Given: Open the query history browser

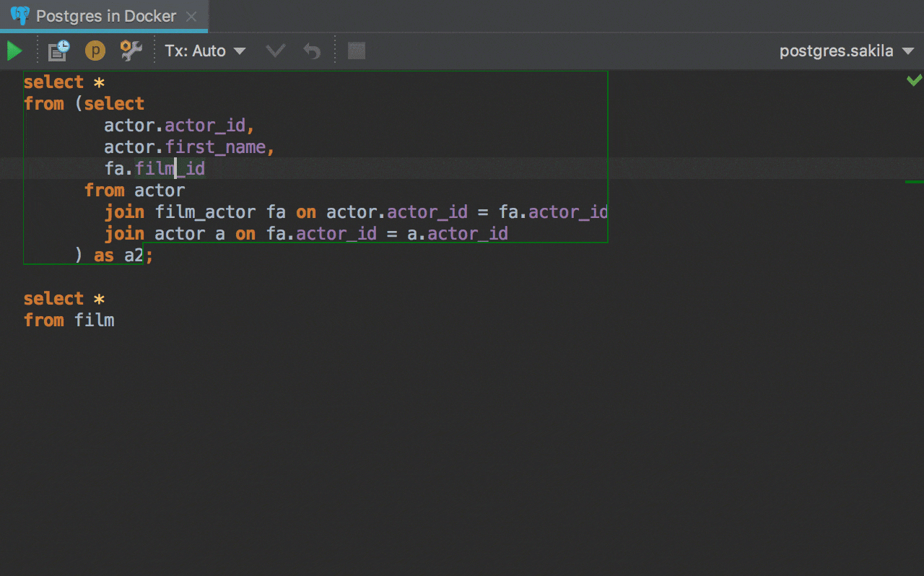Looking at the screenshot, I should pos(58,51).
